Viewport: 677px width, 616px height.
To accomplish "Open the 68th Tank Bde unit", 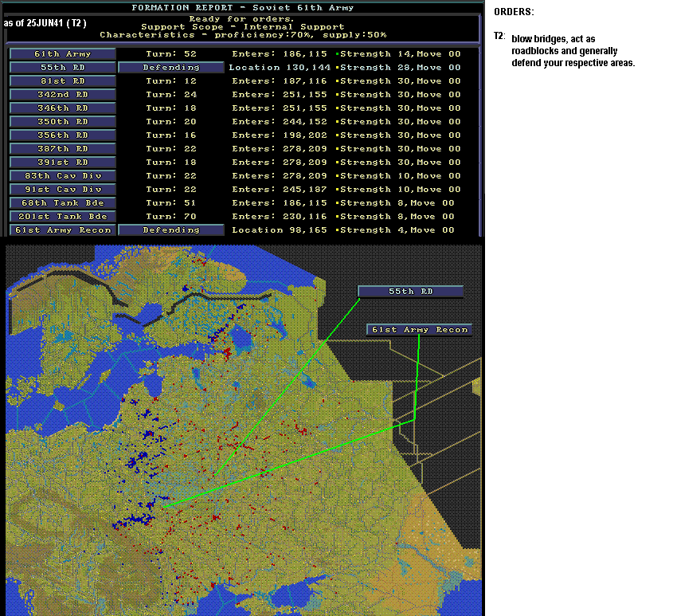I will [63, 203].
